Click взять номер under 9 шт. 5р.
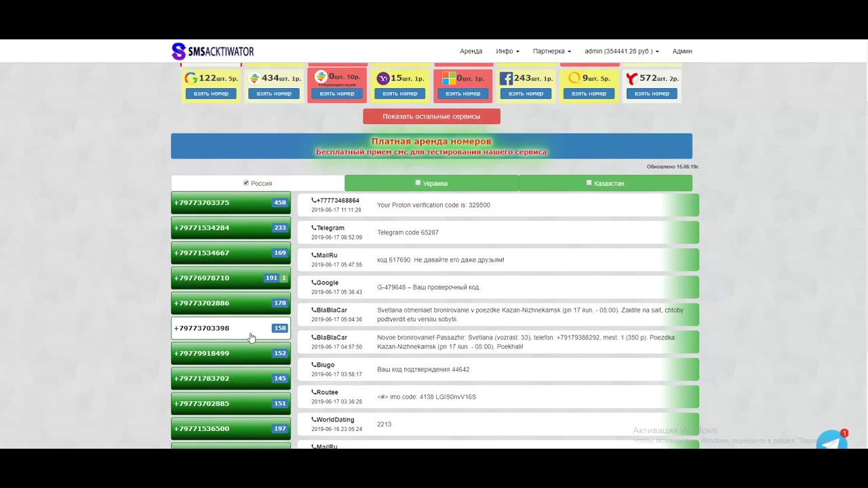 (589, 94)
